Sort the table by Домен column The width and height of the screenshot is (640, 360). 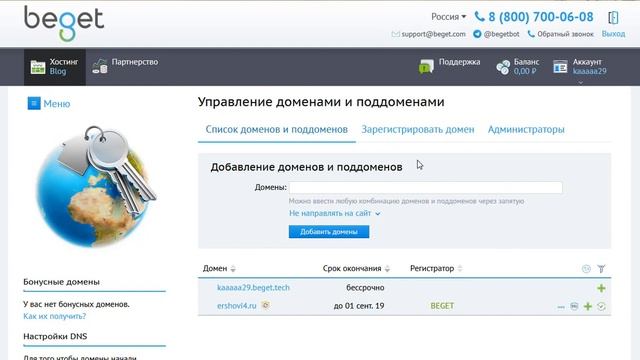coord(219,268)
